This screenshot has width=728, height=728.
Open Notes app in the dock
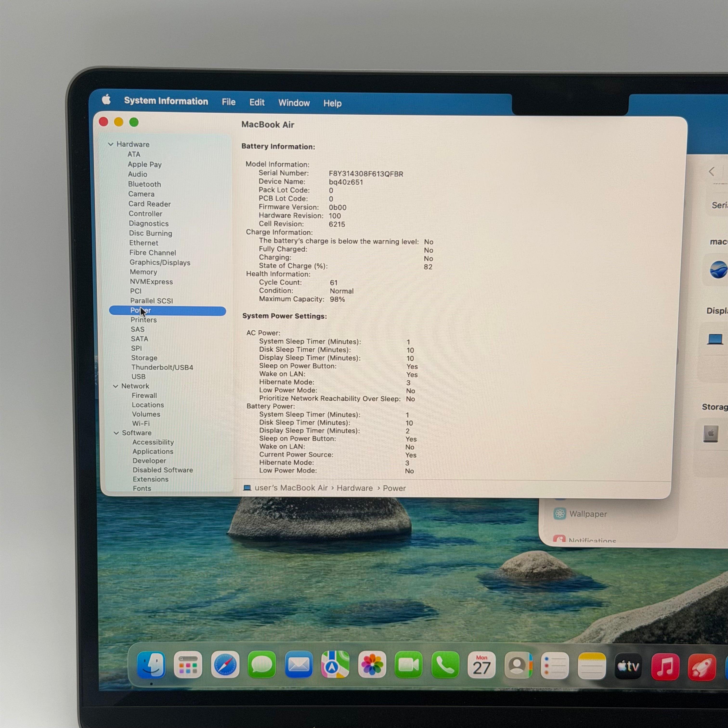point(591,666)
